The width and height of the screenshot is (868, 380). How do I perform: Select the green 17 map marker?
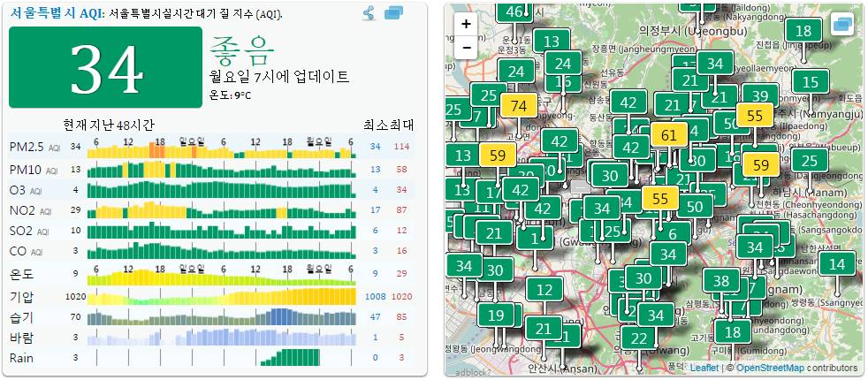tap(494, 193)
